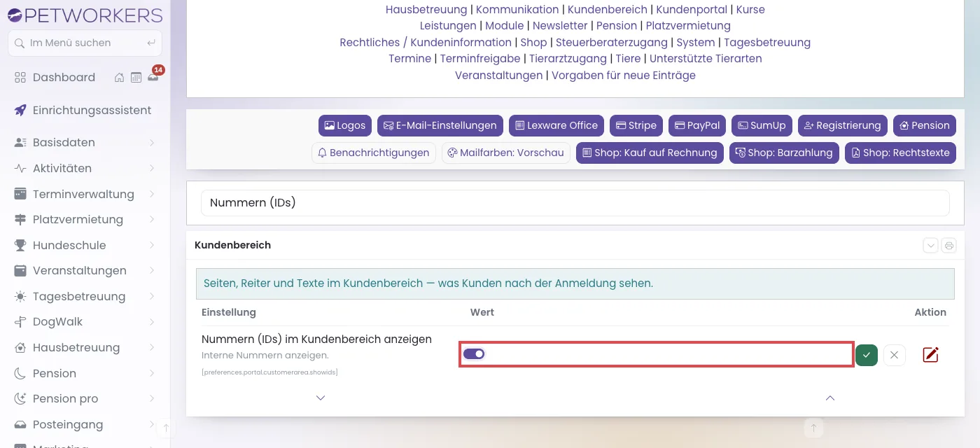Jump to Kundenportal category link
This screenshot has height=448, width=980.
692,10
